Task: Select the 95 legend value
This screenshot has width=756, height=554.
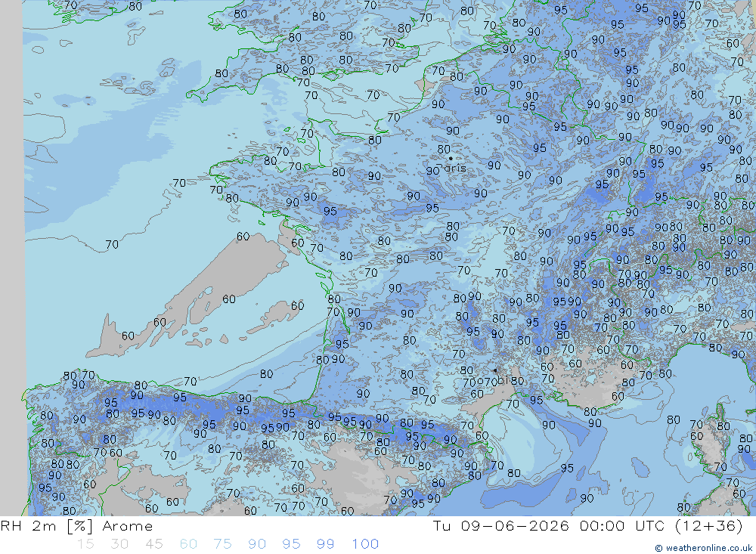Action: pyautogui.click(x=291, y=544)
